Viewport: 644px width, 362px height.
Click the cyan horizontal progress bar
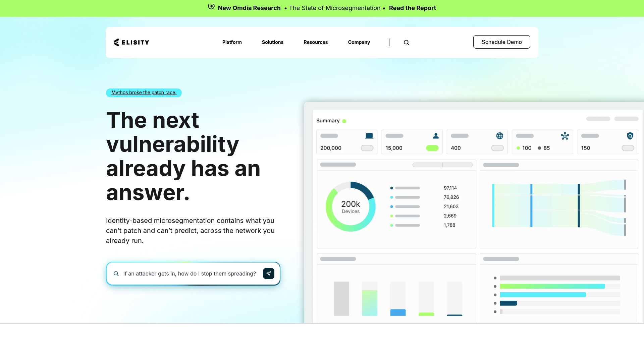[x=543, y=295]
